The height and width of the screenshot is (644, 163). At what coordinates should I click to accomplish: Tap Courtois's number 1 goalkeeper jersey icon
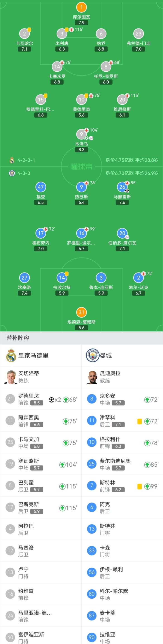coord(81,7)
